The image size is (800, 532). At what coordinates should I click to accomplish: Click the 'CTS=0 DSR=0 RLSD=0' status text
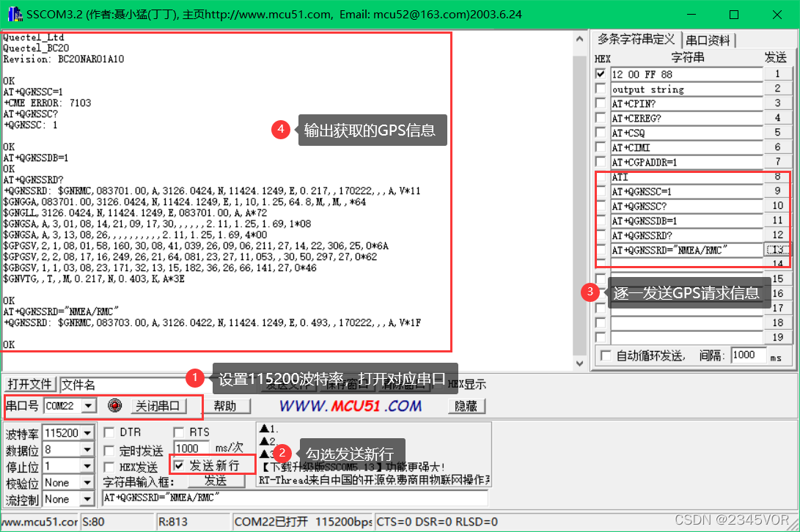coord(437,522)
